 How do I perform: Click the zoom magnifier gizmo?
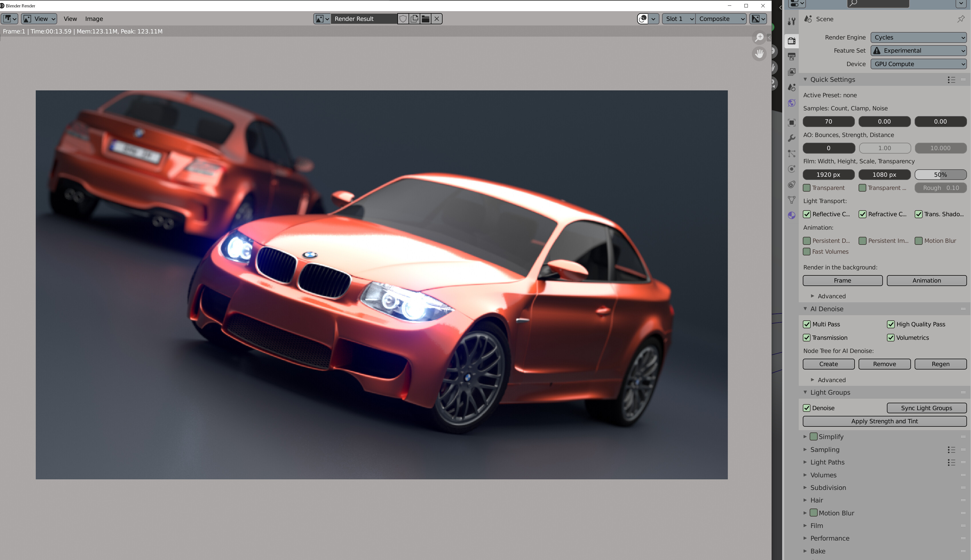coord(759,37)
